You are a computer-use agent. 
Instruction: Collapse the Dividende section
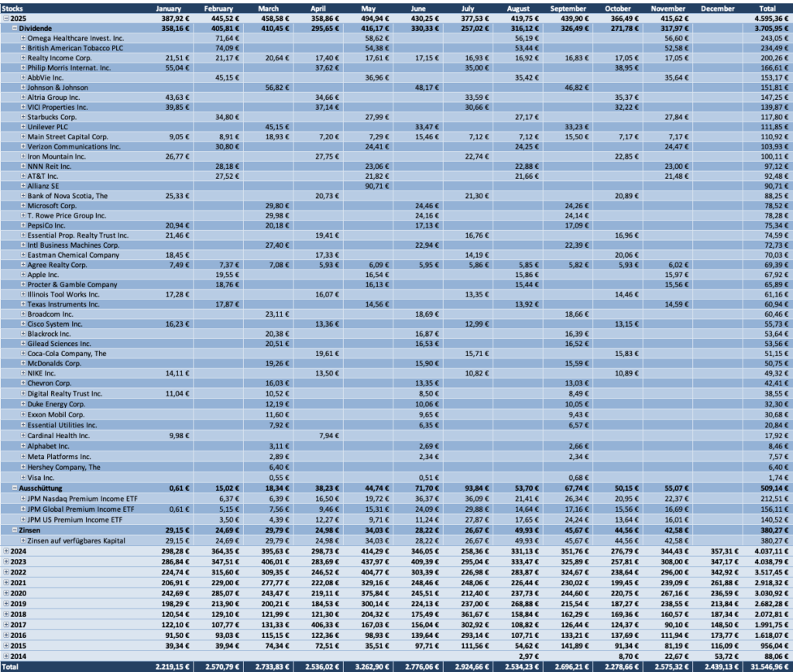tap(13, 27)
